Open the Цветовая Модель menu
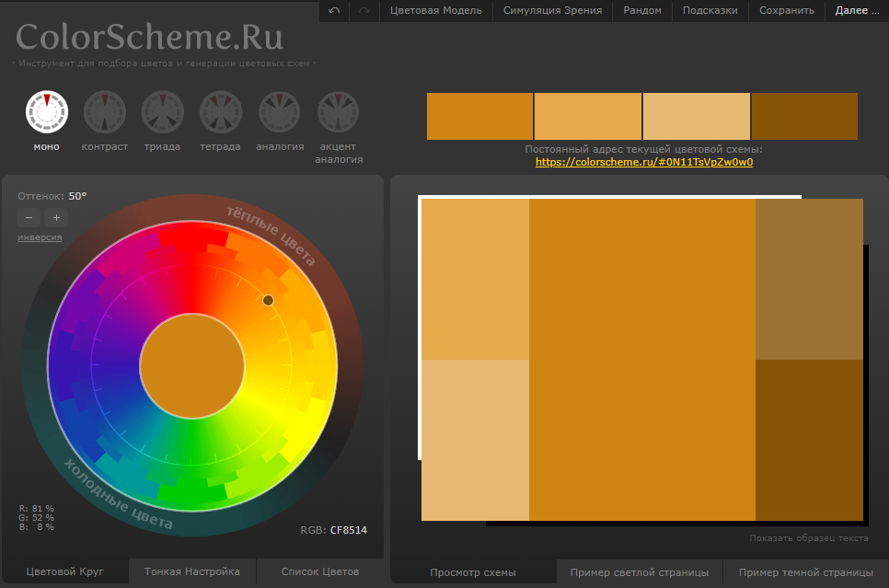889x588 pixels. click(x=436, y=11)
